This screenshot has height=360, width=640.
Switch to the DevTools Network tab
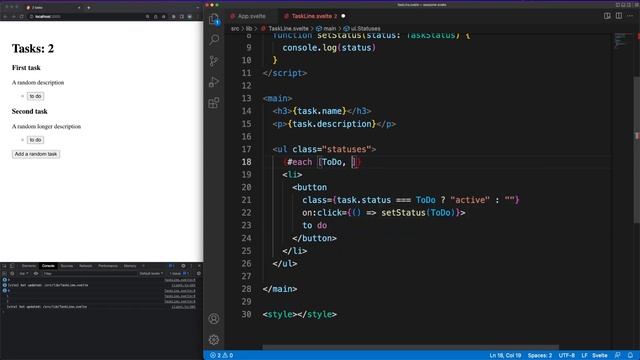(86, 266)
